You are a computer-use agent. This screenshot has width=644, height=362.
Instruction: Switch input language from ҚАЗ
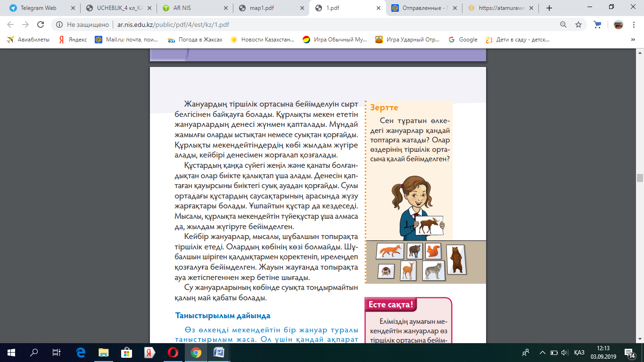[x=579, y=353]
